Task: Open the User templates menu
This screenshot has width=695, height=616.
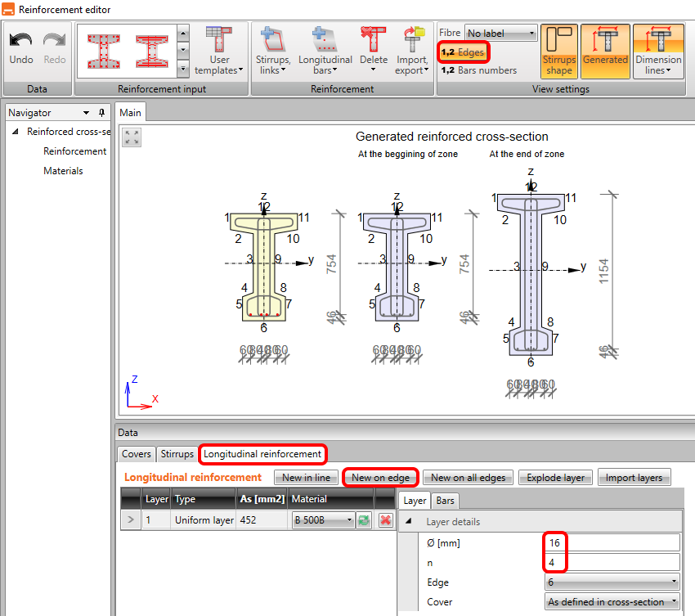Action: point(219,51)
